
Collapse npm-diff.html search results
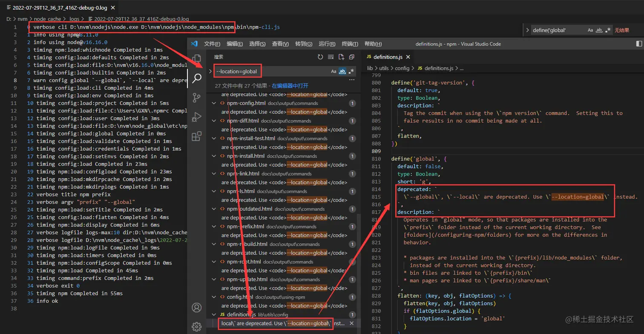coord(214,121)
